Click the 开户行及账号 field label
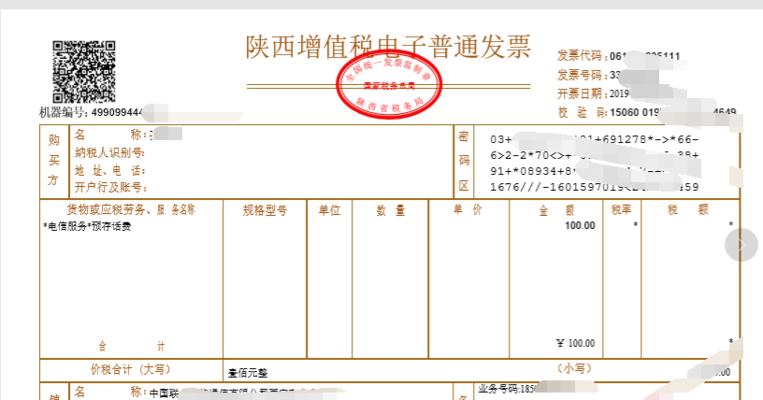763x400 pixels. coord(110,187)
